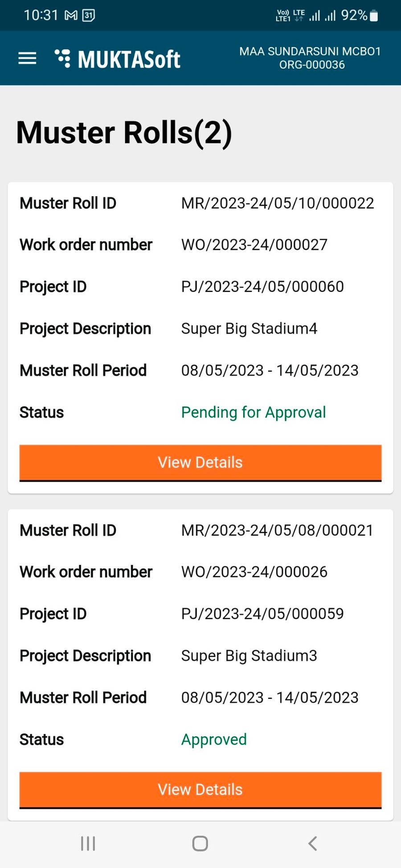
Task: Tap the Gmail notification icon in status bar
Action: [x=71, y=16]
